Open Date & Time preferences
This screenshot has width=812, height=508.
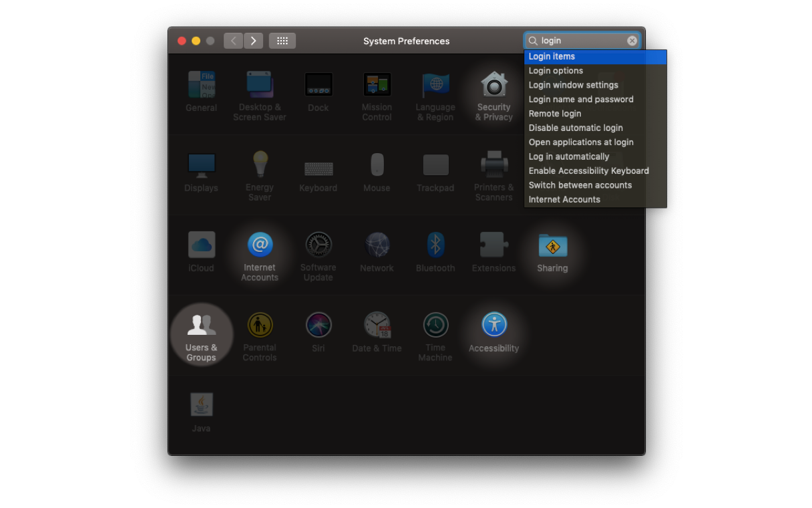[377, 332]
